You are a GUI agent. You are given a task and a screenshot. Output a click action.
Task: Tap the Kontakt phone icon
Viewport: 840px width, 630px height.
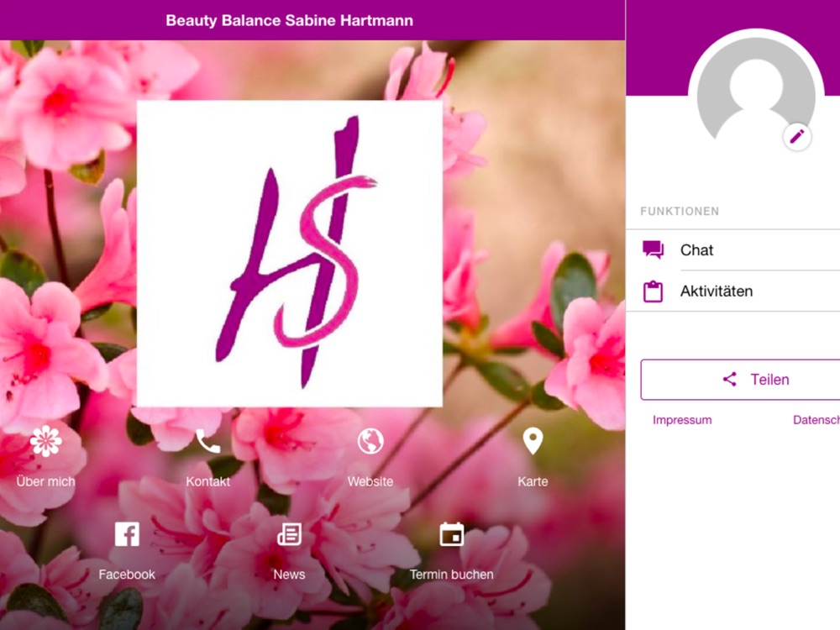click(x=207, y=441)
